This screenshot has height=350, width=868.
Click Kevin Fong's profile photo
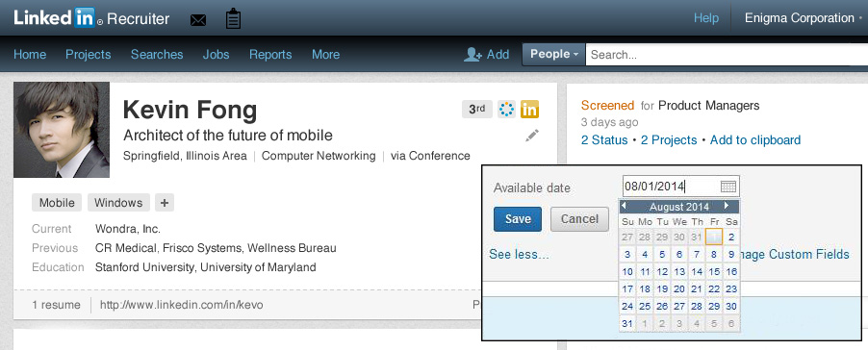(x=62, y=130)
